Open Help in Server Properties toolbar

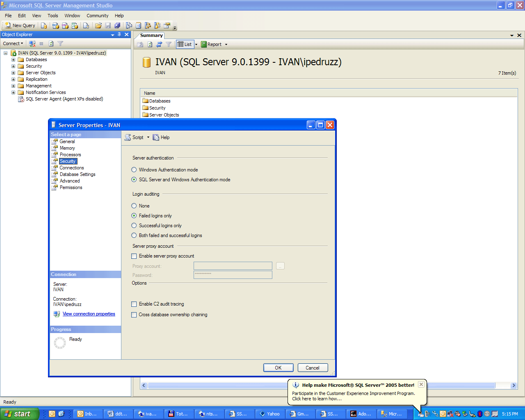pos(161,137)
